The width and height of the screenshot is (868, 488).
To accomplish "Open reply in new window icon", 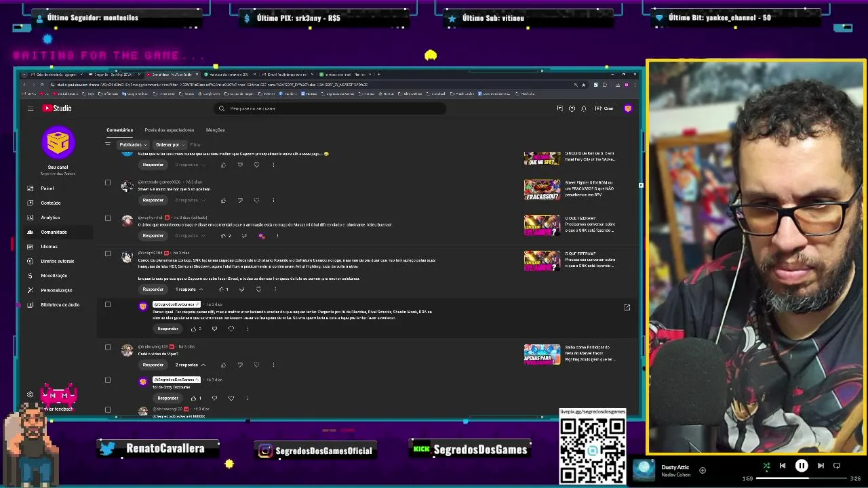I will click(x=627, y=308).
